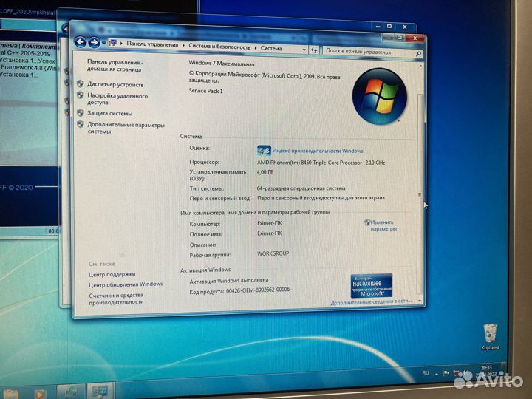Screen dimensions: 532x399
Task: Click Изменить параметры link
Action: click(x=383, y=225)
